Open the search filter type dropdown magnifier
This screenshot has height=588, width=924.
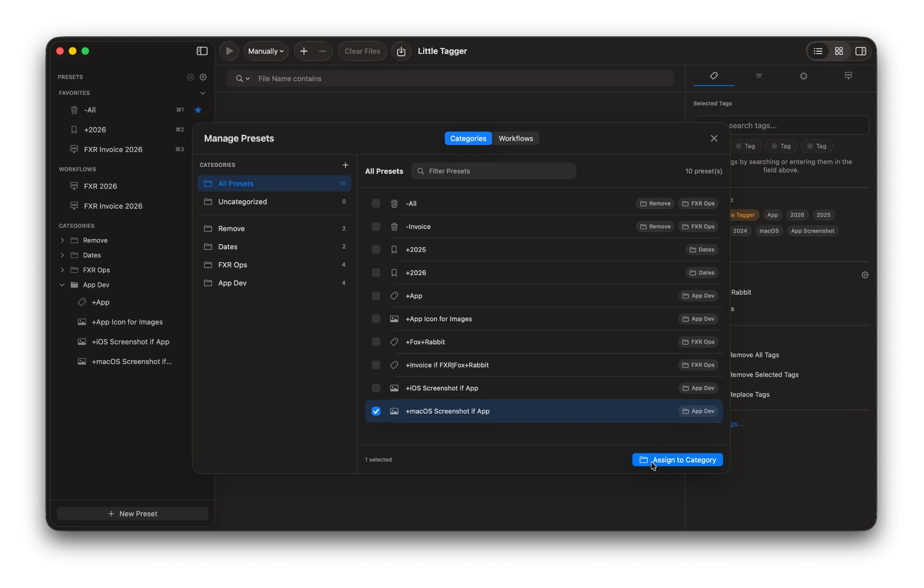243,79
